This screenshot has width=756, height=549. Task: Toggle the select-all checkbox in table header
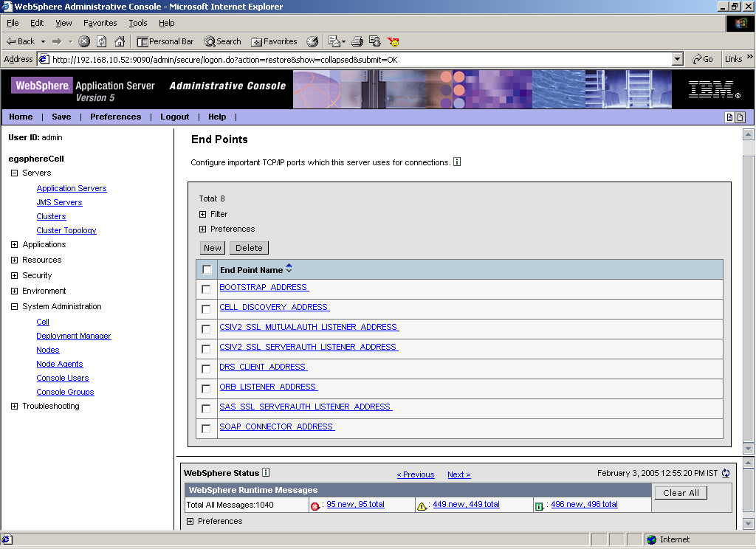tap(207, 269)
